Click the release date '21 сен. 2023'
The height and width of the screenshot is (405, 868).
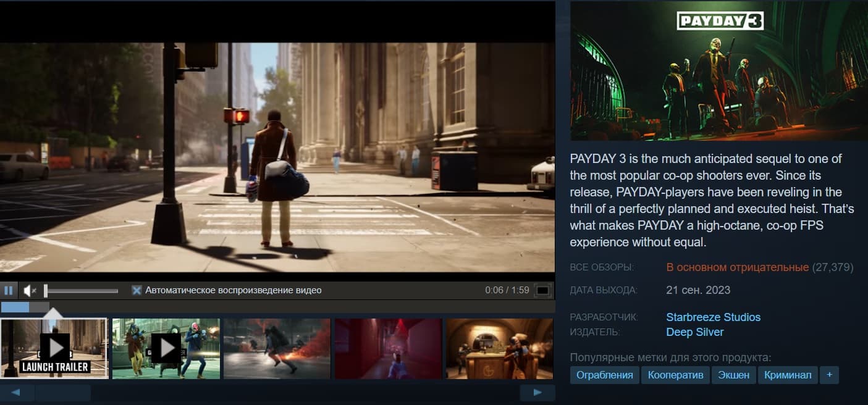point(698,290)
